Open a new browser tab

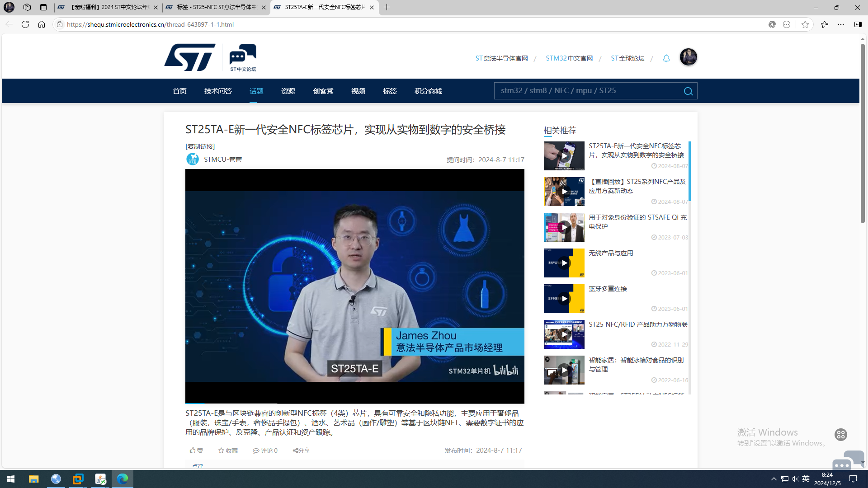click(x=387, y=7)
